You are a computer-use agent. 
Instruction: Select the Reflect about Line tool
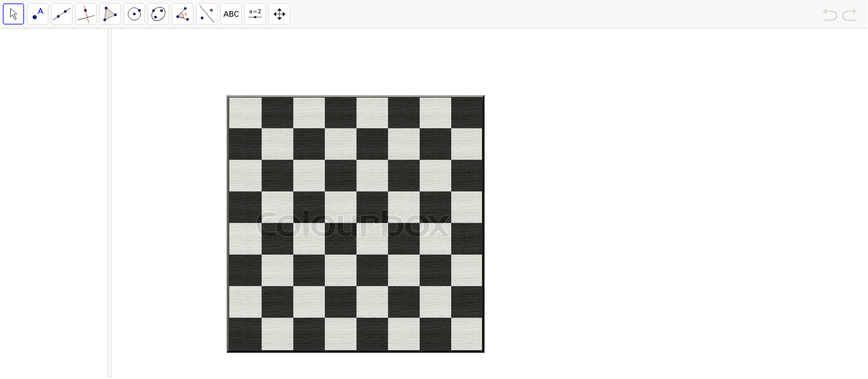pyautogui.click(x=207, y=14)
